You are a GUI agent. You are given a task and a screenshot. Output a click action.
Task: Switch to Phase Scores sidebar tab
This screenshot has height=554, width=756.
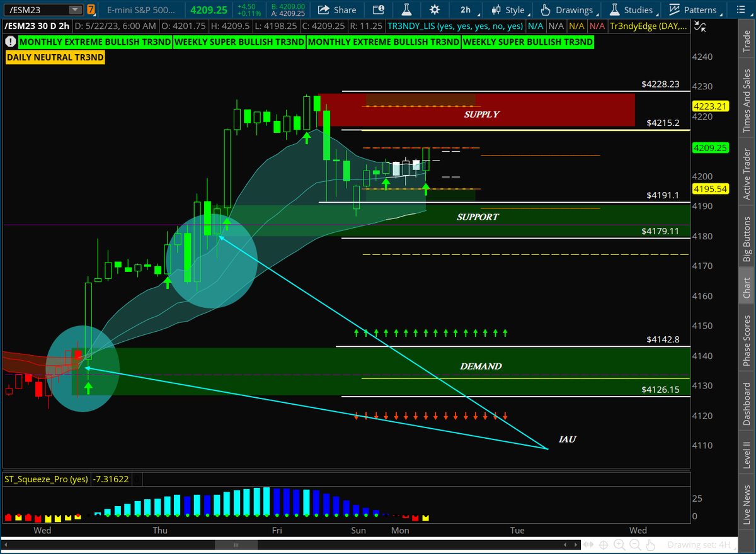[747, 339]
